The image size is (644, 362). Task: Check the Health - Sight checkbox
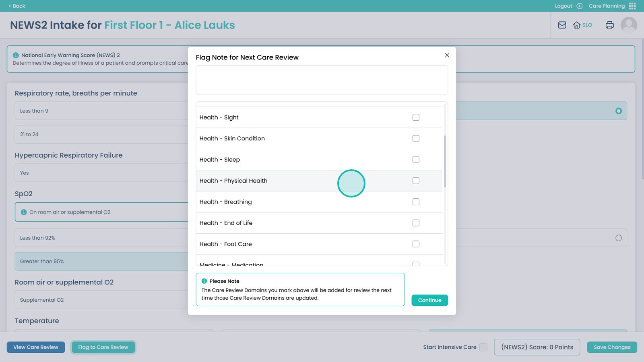pyautogui.click(x=416, y=117)
